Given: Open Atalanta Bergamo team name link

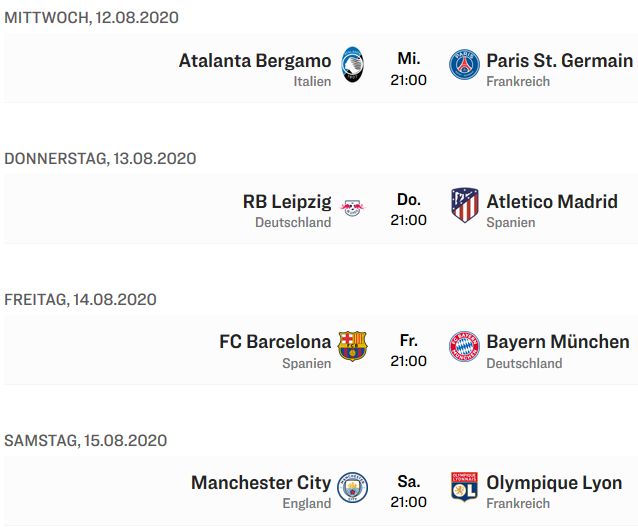Looking at the screenshot, I should click(x=255, y=61).
